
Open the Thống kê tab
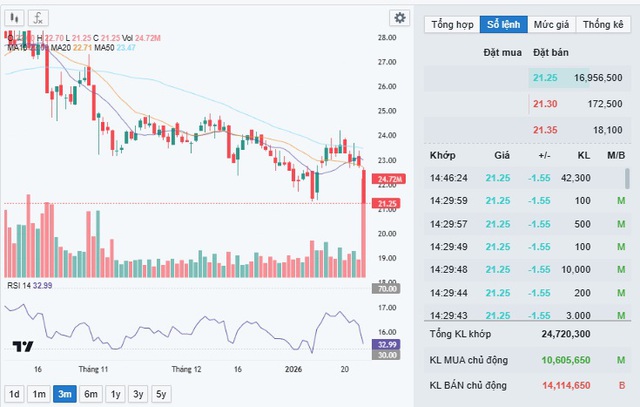[603, 24]
